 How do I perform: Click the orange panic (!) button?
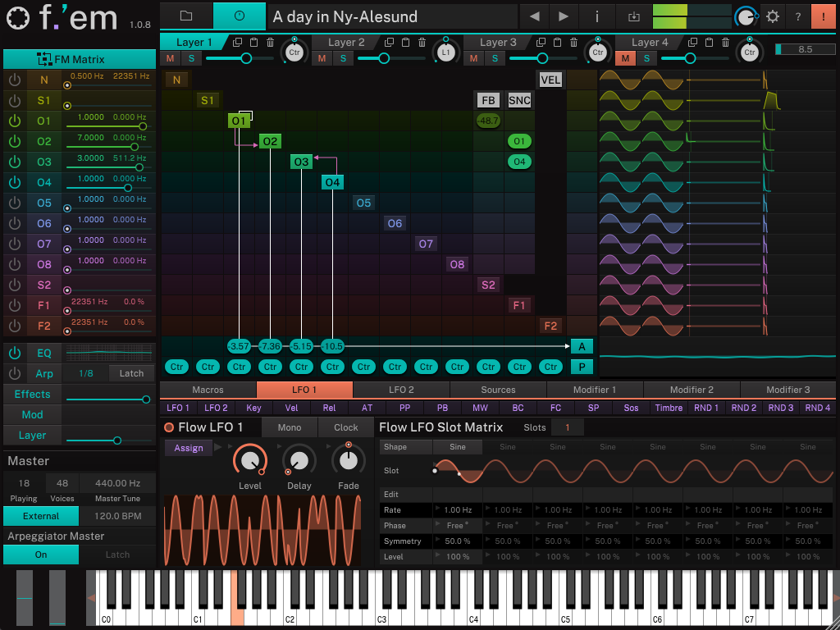824,16
